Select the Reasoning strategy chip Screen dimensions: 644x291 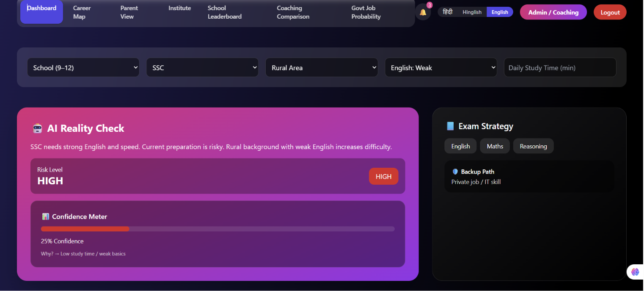point(534,146)
